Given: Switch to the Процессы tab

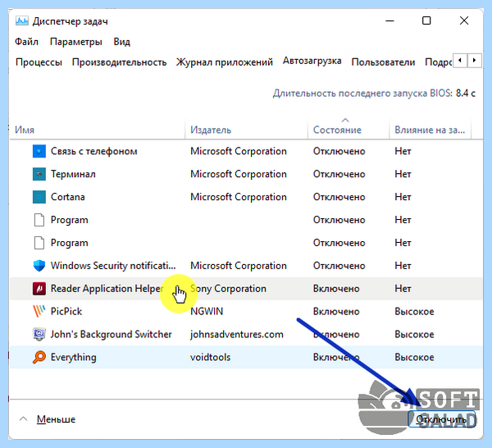Looking at the screenshot, I should [39, 62].
